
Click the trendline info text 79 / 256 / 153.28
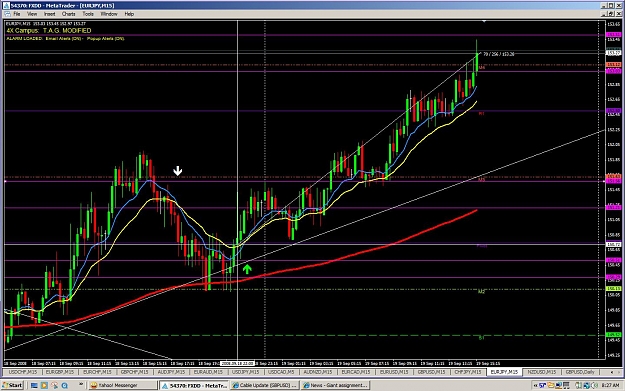[x=499, y=54]
